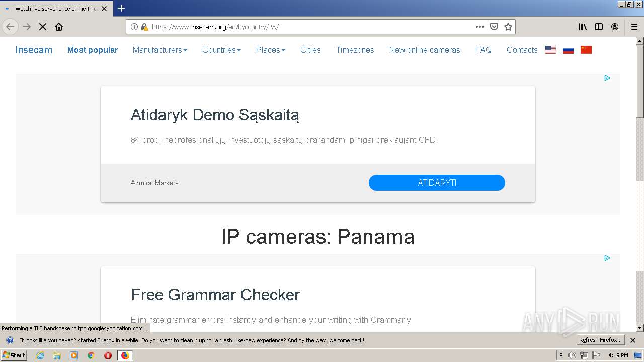Expand the Places dropdown
The height and width of the screenshot is (362, 644).
[270, 50]
